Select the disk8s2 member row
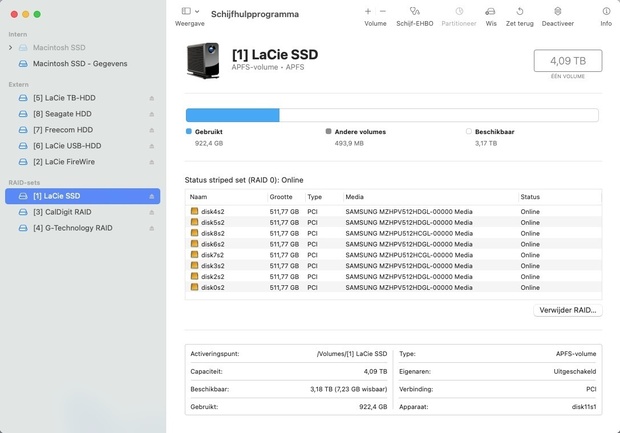The width and height of the screenshot is (620, 433). [393, 233]
